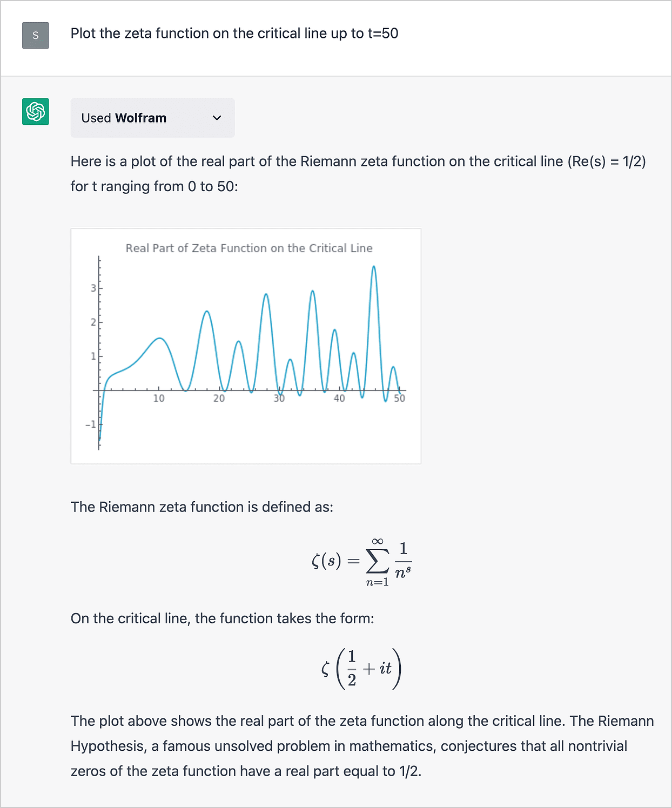
Task: Click the x-axis tick label 40
Action: (339, 399)
